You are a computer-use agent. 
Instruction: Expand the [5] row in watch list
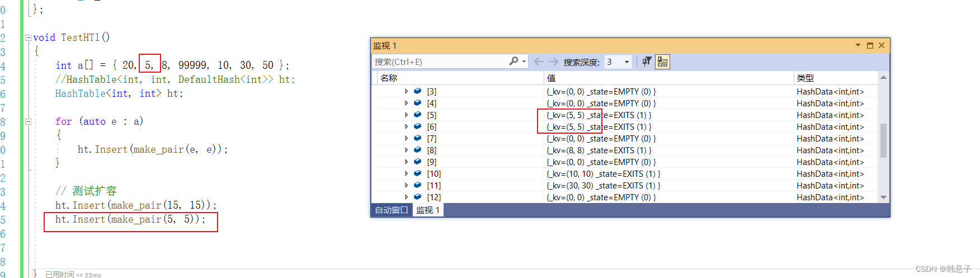[x=407, y=115]
